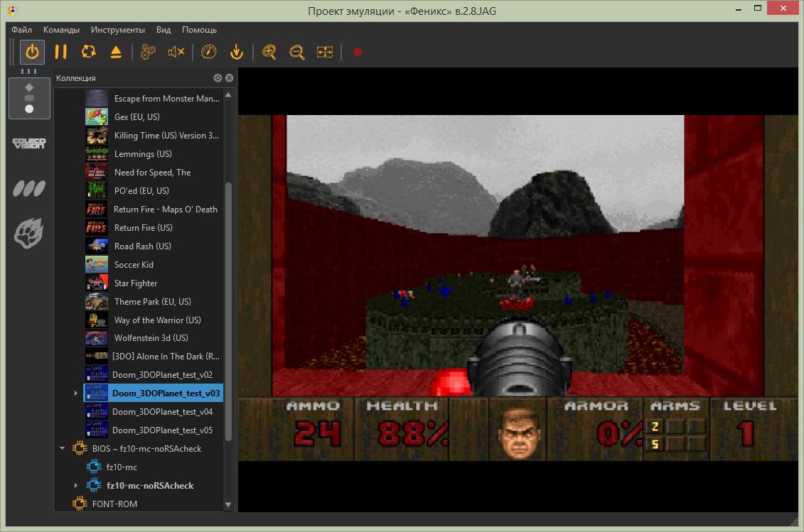Toggle the mute sound icon

pyautogui.click(x=176, y=52)
